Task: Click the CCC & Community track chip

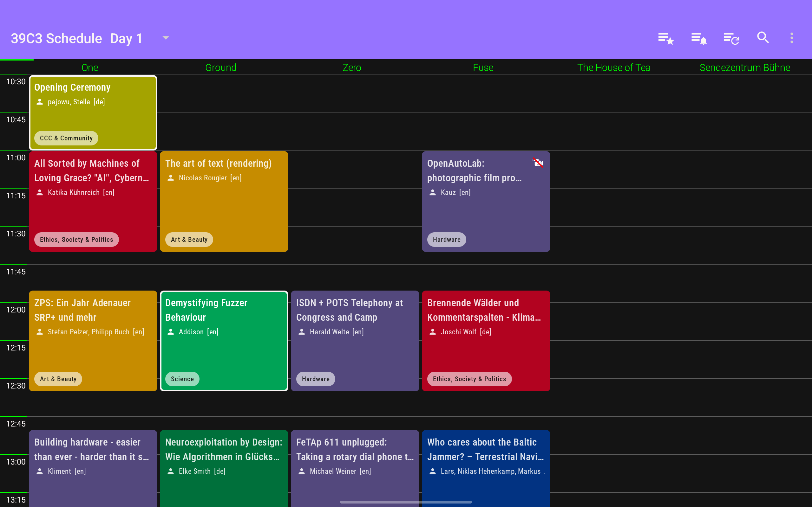Action: [x=66, y=138]
